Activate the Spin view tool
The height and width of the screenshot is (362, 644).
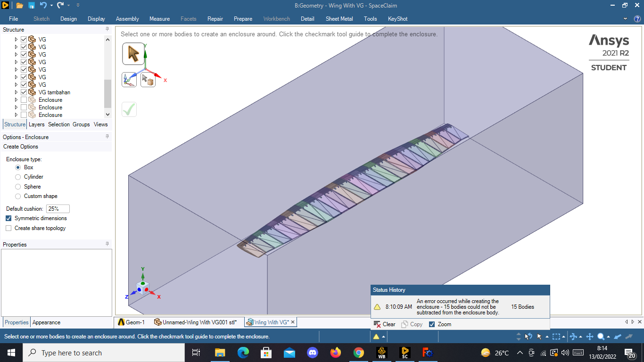(x=574, y=337)
